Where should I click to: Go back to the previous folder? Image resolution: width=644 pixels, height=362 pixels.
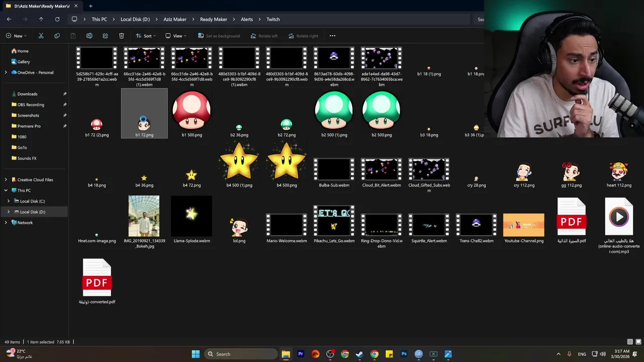(9, 19)
